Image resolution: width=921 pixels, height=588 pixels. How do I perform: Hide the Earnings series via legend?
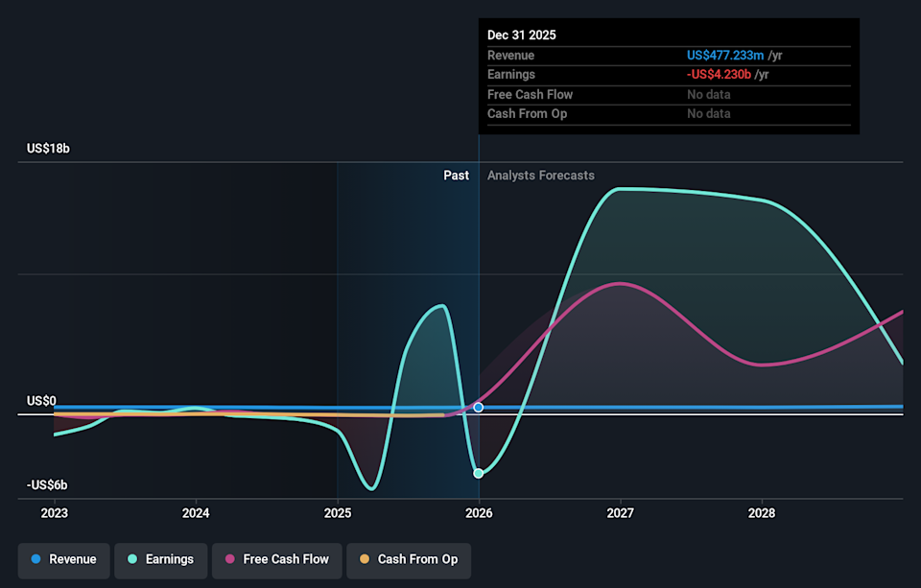coord(160,559)
